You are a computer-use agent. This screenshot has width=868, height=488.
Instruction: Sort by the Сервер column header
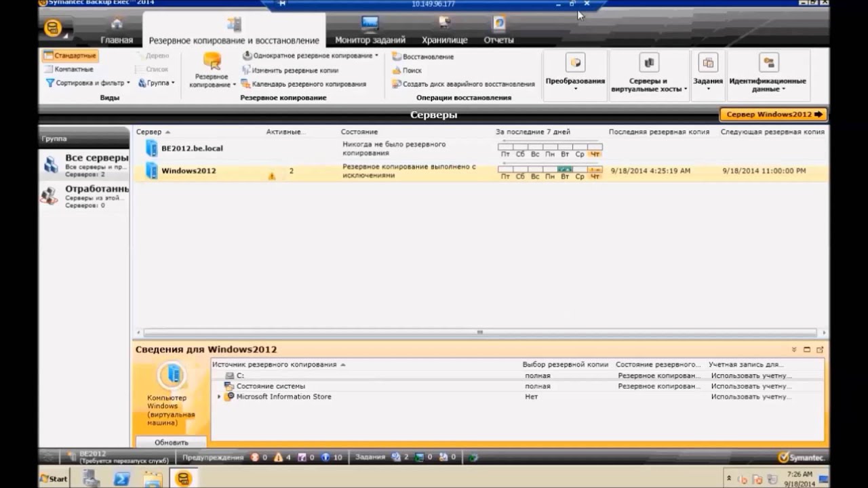[x=153, y=131]
